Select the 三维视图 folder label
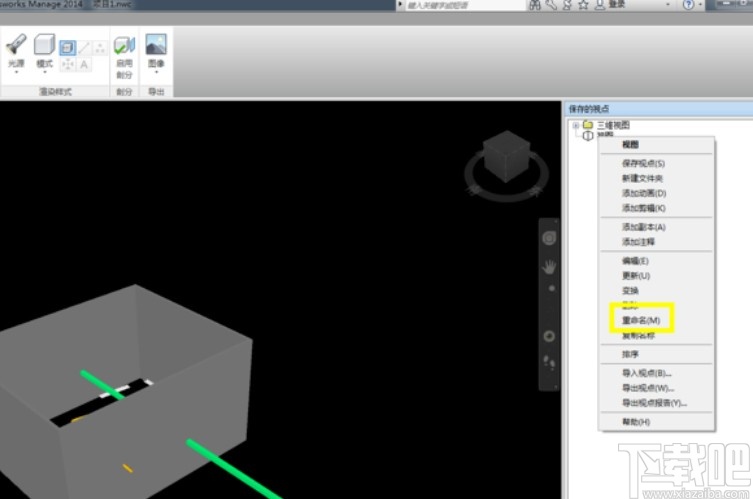Image resolution: width=753 pixels, height=499 pixels. pos(613,125)
